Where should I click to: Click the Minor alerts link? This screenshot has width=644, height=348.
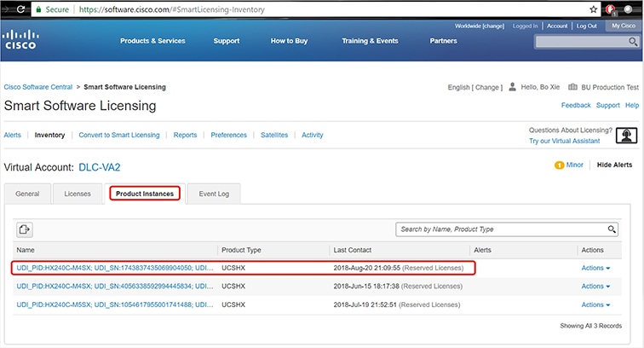point(575,165)
